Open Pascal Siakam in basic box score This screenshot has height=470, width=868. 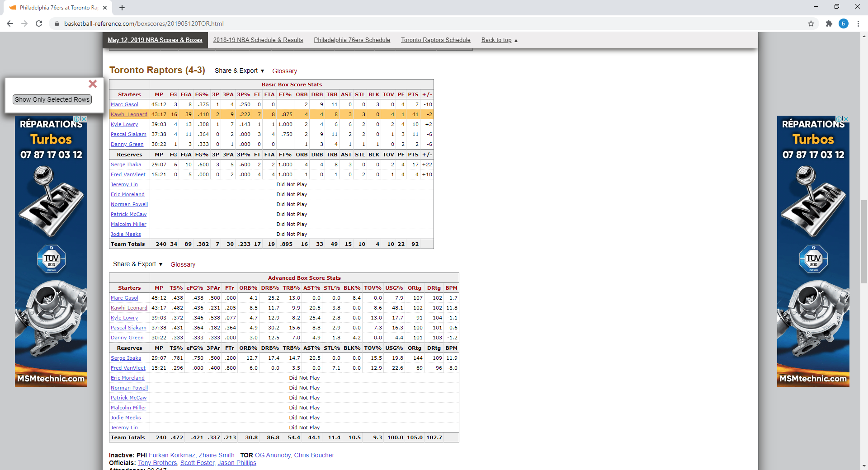tap(128, 134)
